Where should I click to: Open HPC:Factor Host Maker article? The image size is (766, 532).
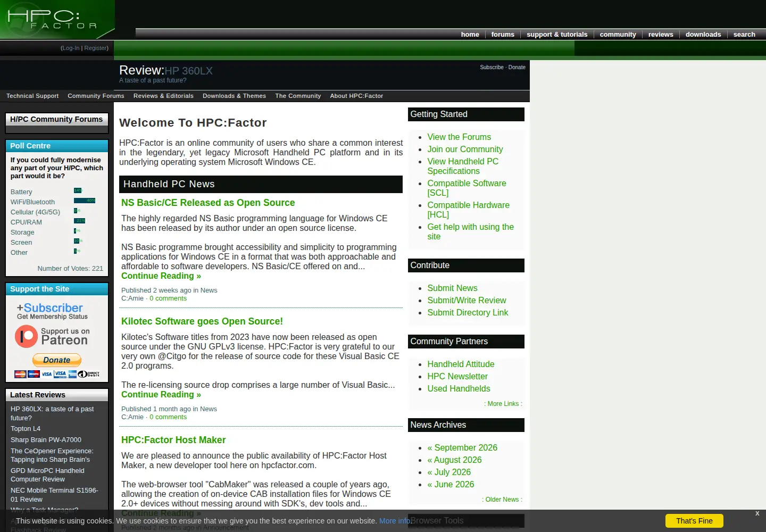point(173,440)
